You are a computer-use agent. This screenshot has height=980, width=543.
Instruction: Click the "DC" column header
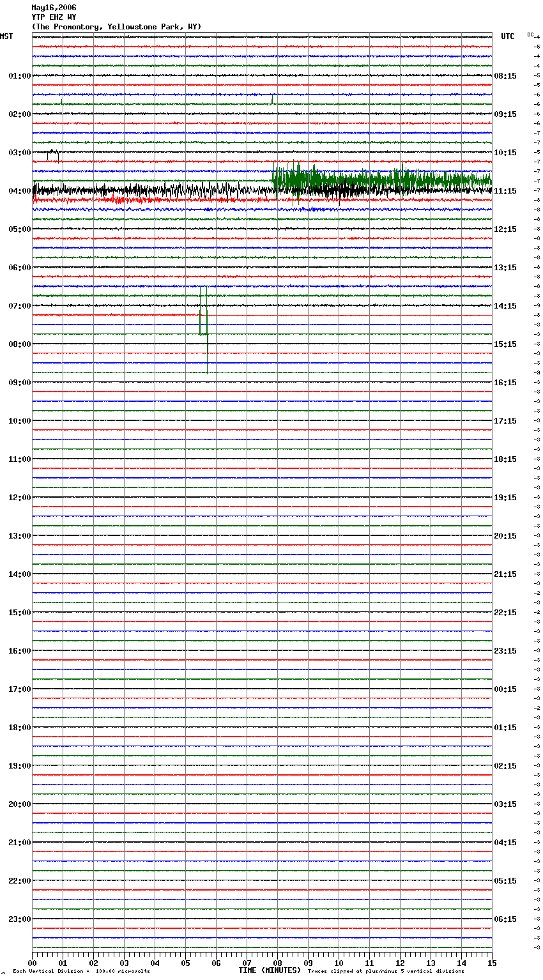pos(530,34)
